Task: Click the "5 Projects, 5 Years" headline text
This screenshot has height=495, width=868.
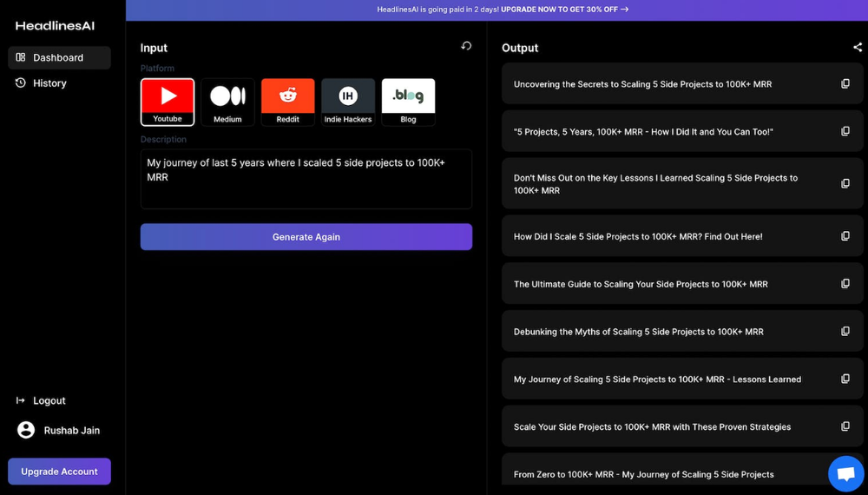Action: click(643, 132)
